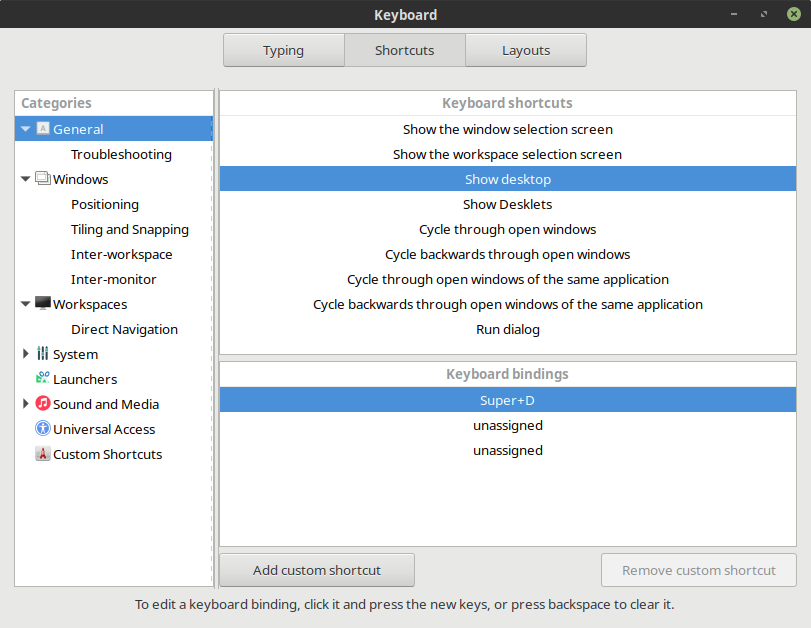Click Add custom shortcut

pyautogui.click(x=316, y=570)
